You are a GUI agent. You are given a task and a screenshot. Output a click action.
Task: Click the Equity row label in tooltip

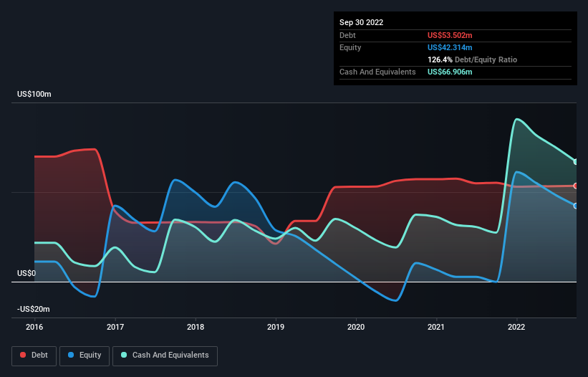point(350,47)
